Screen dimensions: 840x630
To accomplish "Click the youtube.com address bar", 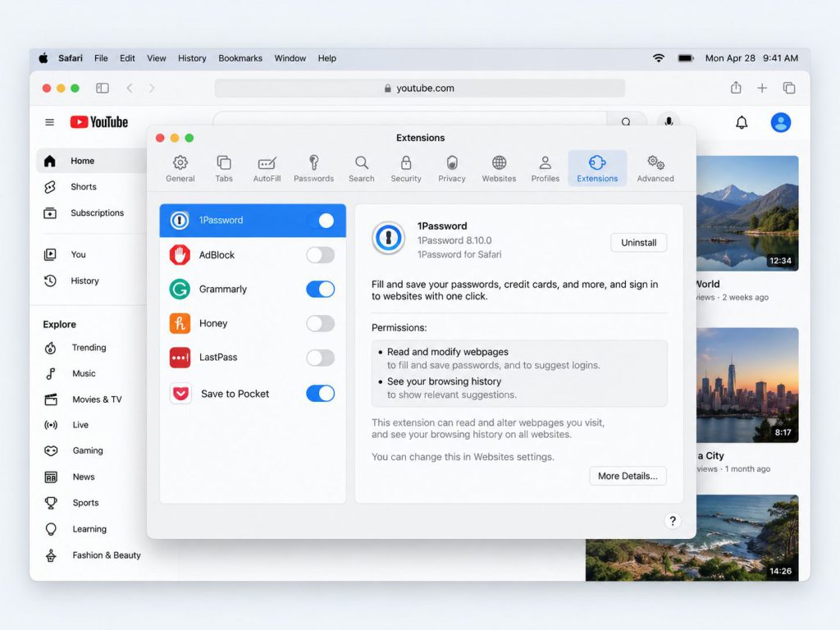I will point(419,88).
